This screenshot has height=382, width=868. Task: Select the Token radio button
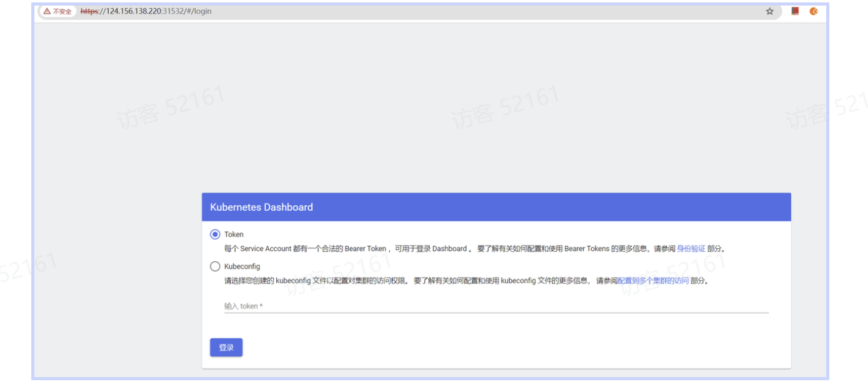click(215, 234)
